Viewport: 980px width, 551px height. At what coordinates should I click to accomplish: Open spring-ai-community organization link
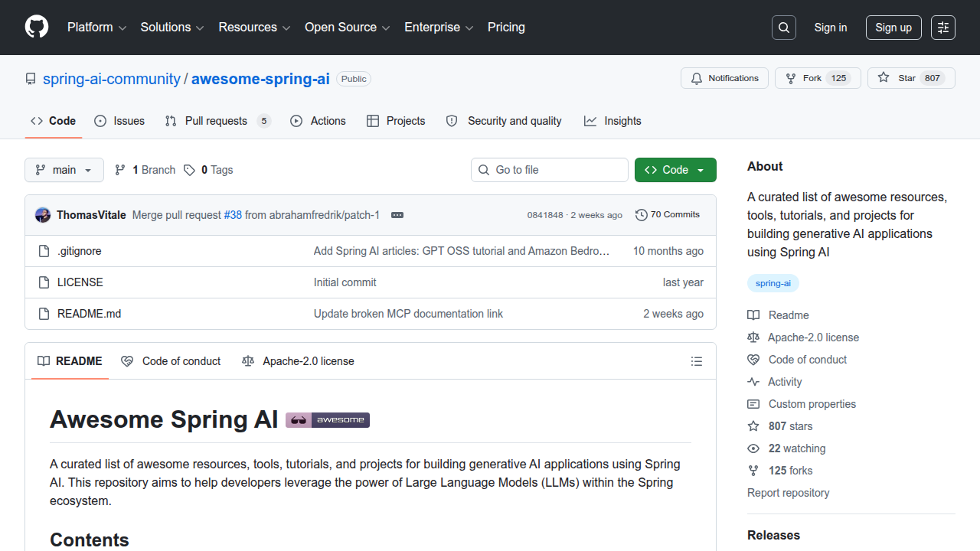tap(112, 79)
